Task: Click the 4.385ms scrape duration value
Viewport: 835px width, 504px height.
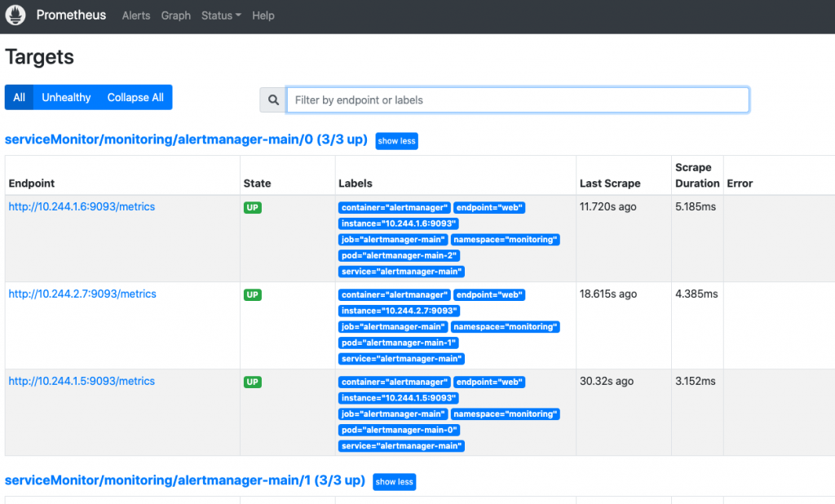Action: [x=696, y=294]
